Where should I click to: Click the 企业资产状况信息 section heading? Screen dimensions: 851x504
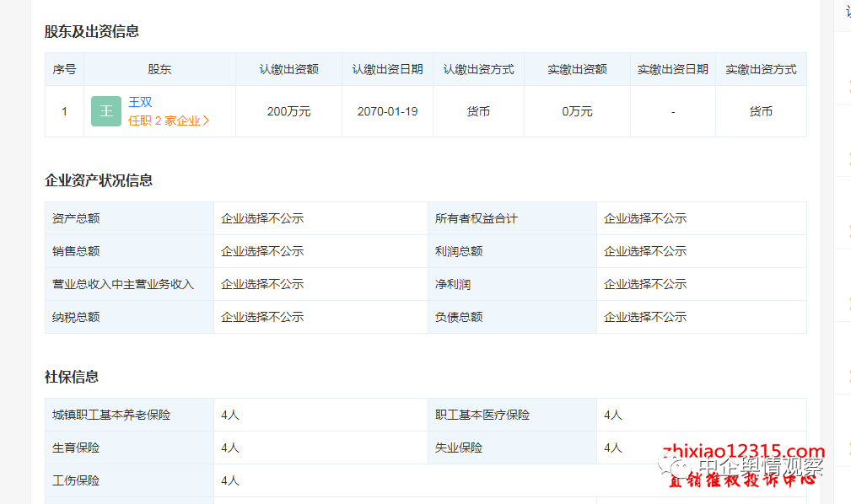[99, 180]
